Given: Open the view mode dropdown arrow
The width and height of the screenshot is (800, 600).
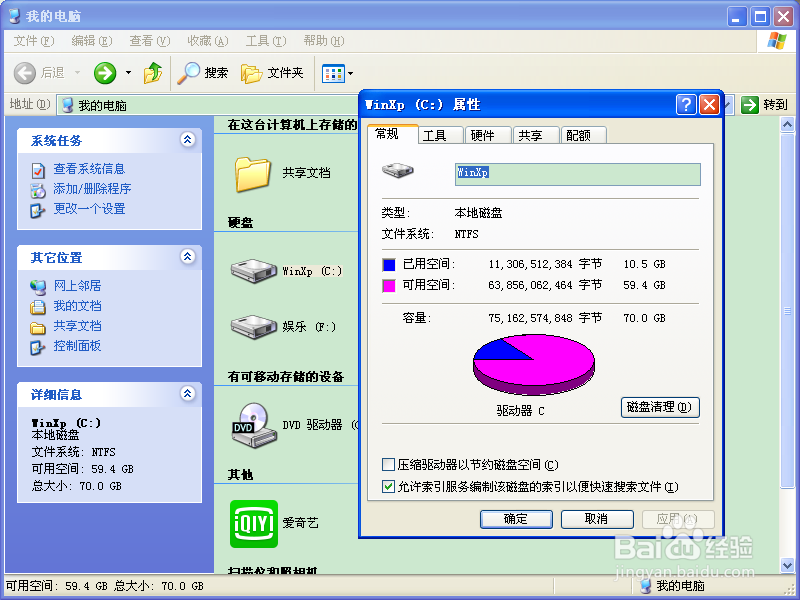Looking at the screenshot, I should (x=350, y=73).
